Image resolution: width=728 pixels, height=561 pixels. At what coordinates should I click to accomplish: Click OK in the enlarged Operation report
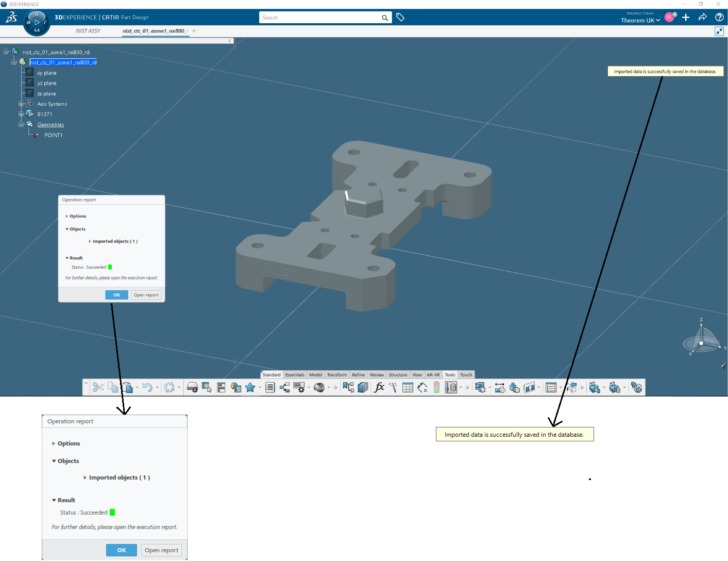[122, 550]
